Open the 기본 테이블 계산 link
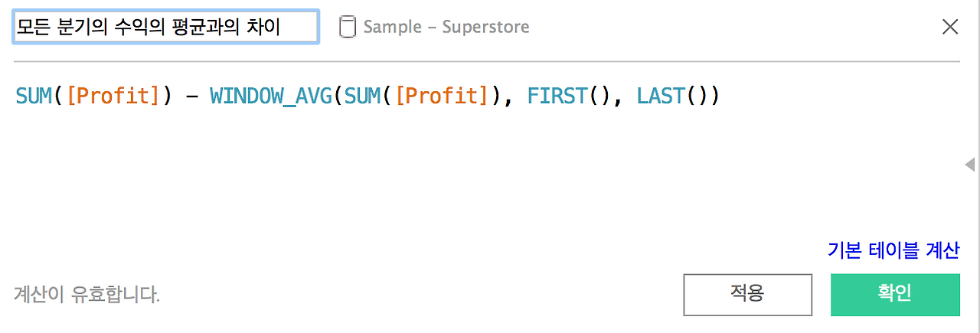This screenshot has height=333, width=980. pyautogui.click(x=893, y=250)
